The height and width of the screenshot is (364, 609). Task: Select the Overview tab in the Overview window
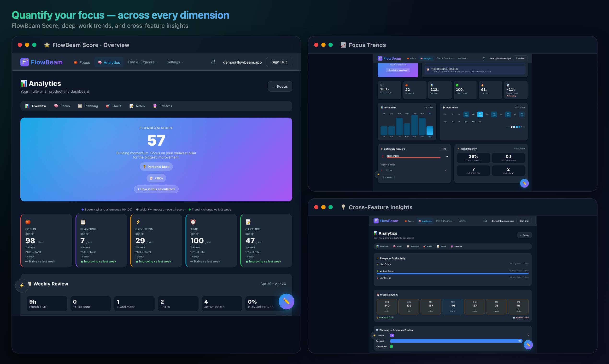[36, 106]
